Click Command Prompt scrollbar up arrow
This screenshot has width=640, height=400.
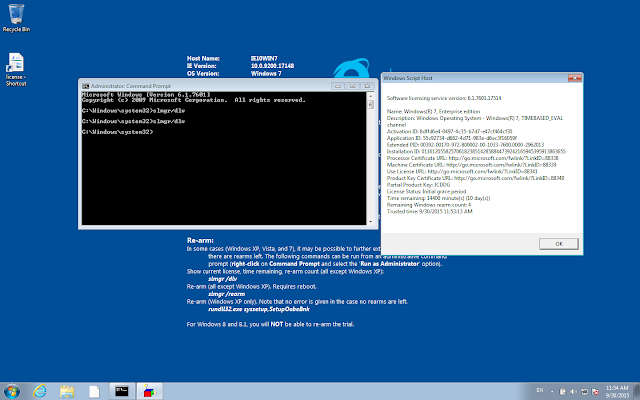click(x=370, y=96)
